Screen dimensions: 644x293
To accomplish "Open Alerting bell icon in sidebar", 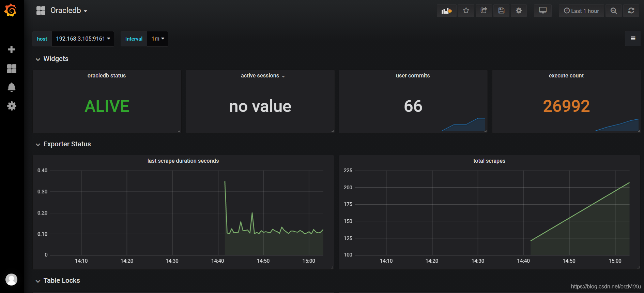I will (12, 87).
